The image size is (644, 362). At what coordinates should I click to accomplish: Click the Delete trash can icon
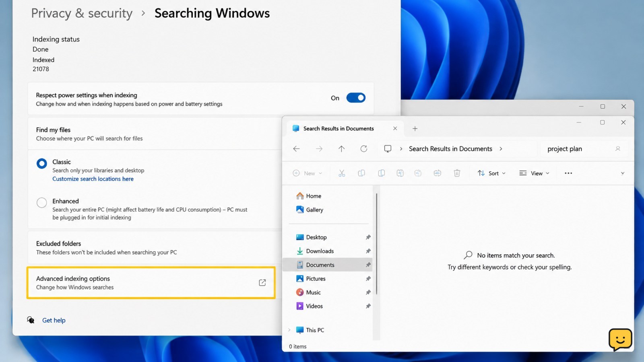pos(457,173)
